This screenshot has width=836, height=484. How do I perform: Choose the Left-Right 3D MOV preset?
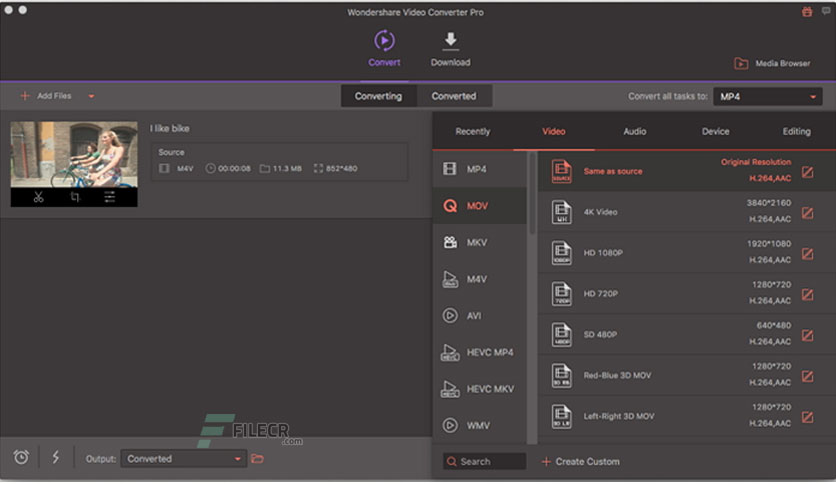pos(687,416)
